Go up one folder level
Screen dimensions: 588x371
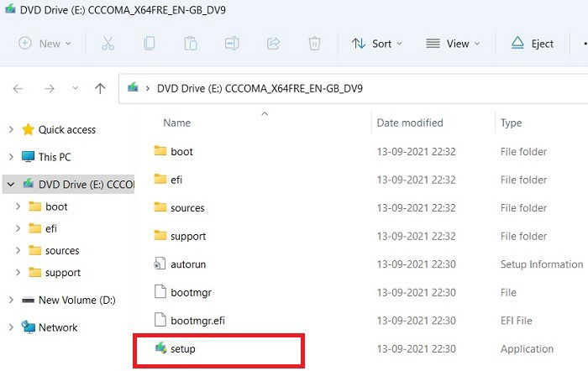click(100, 89)
